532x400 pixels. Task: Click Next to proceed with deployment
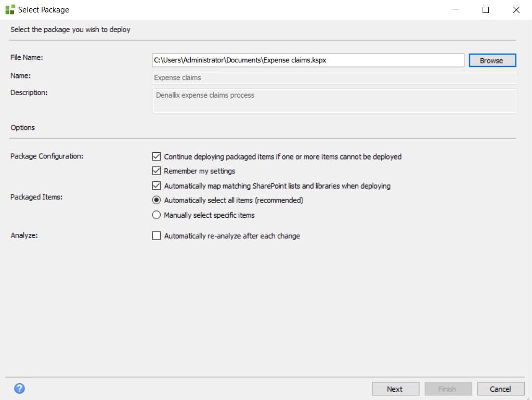395,389
